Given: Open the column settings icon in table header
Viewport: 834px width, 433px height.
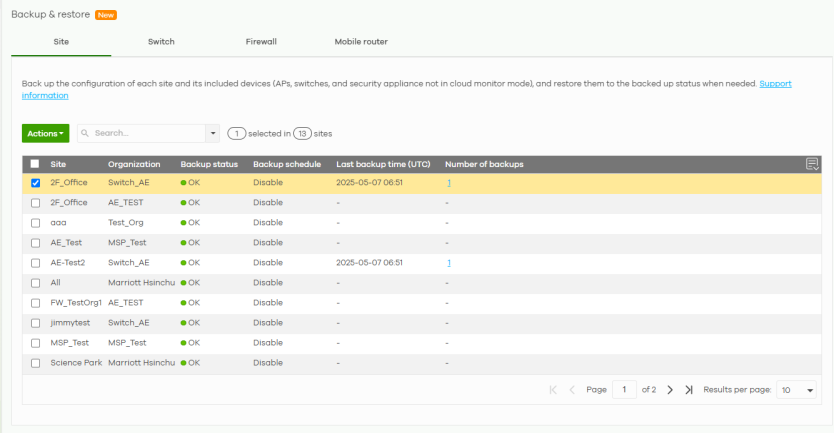Looking at the screenshot, I should pos(812,164).
